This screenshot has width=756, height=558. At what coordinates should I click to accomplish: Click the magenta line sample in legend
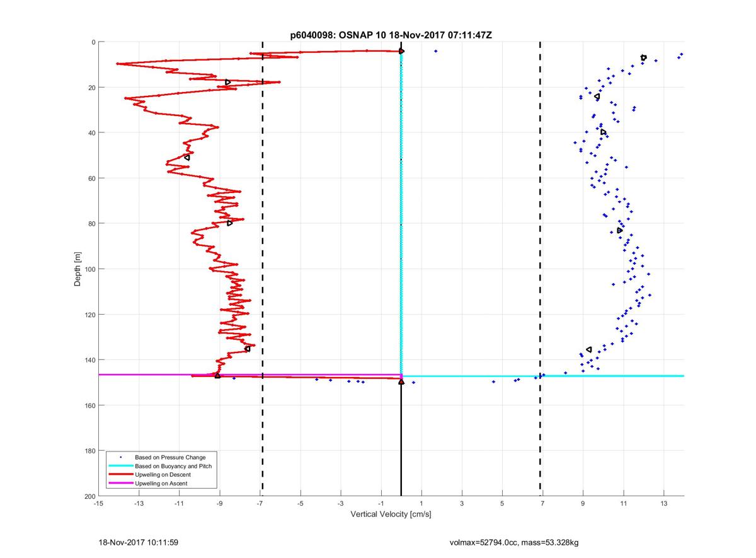tap(120, 484)
